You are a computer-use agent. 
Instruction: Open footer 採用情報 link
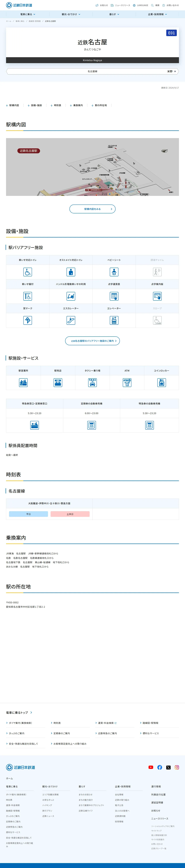[119, 822]
